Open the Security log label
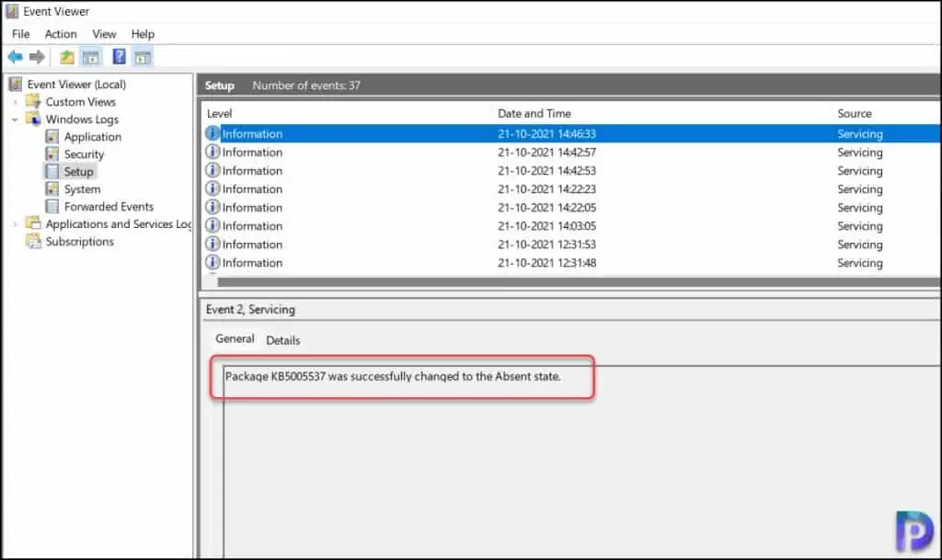 (84, 154)
